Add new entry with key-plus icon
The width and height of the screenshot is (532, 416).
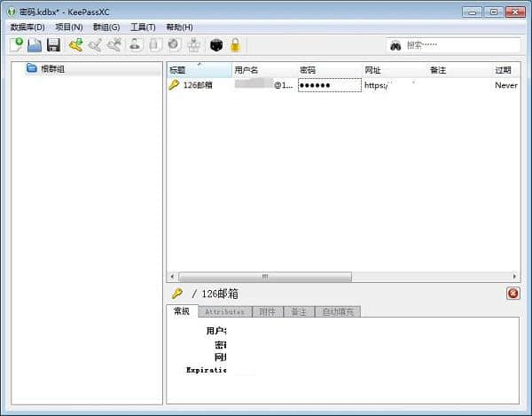coord(76,44)
